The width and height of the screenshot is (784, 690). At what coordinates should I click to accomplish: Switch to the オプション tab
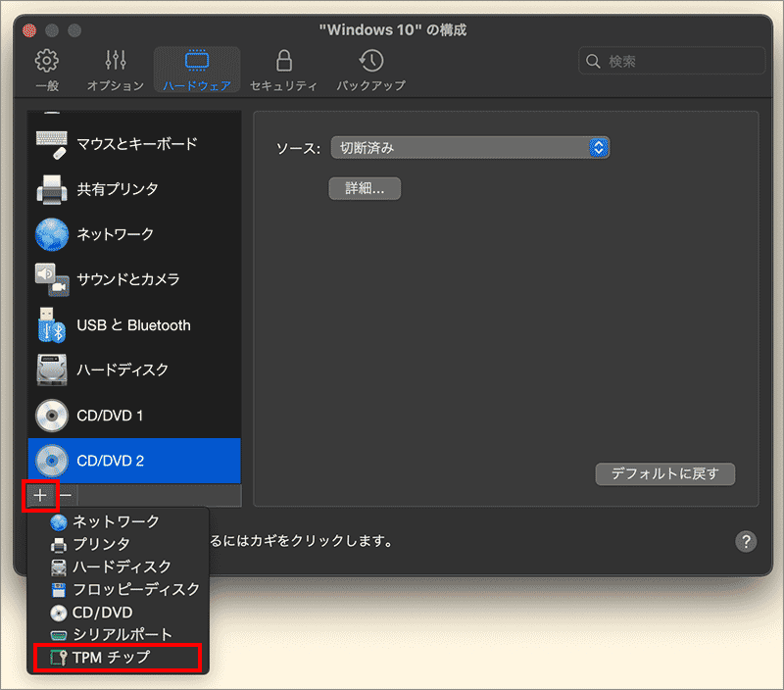(x=116, y=70)
